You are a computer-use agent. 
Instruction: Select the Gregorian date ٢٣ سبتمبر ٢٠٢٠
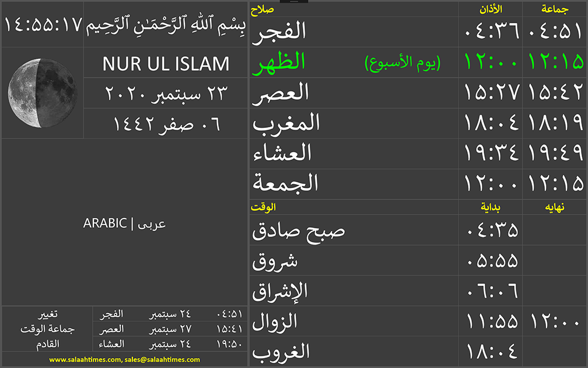click(x=166, y=93)
